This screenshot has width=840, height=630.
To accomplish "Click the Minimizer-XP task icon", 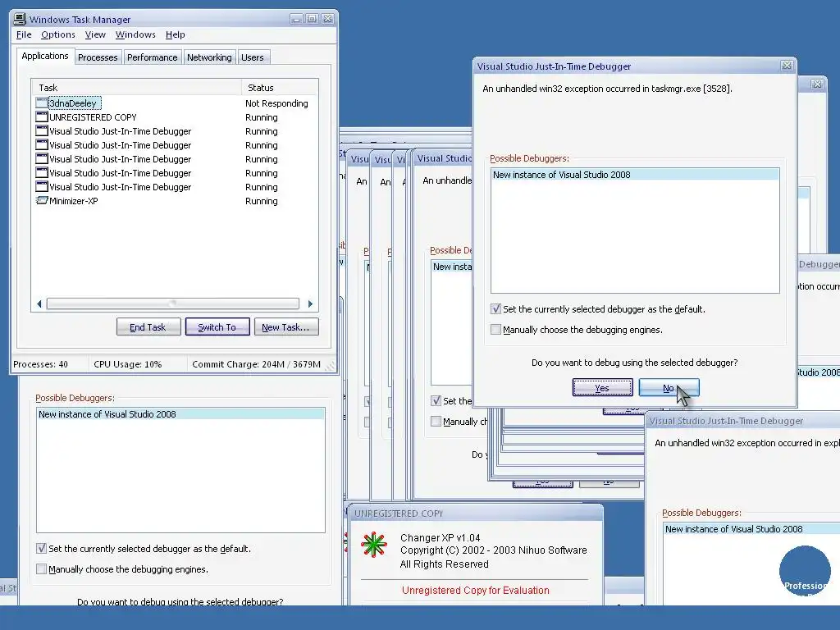I will click(42, 200).
